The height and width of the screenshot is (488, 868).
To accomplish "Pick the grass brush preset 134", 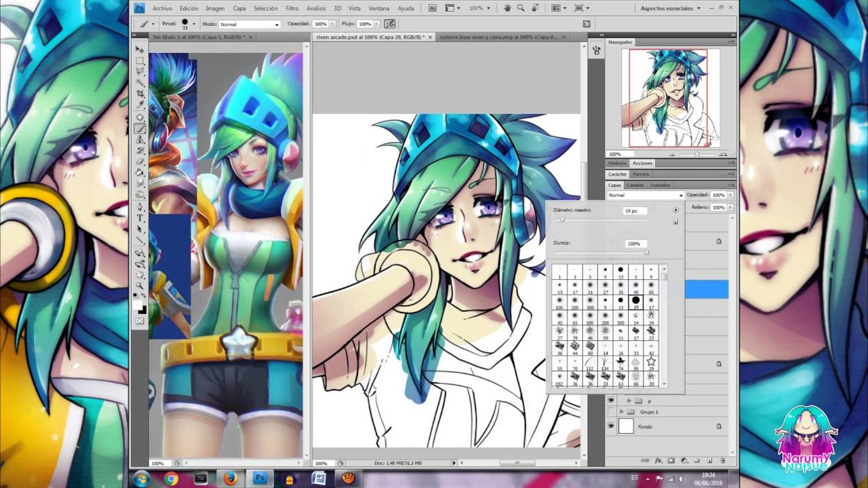I will [605, 363].
